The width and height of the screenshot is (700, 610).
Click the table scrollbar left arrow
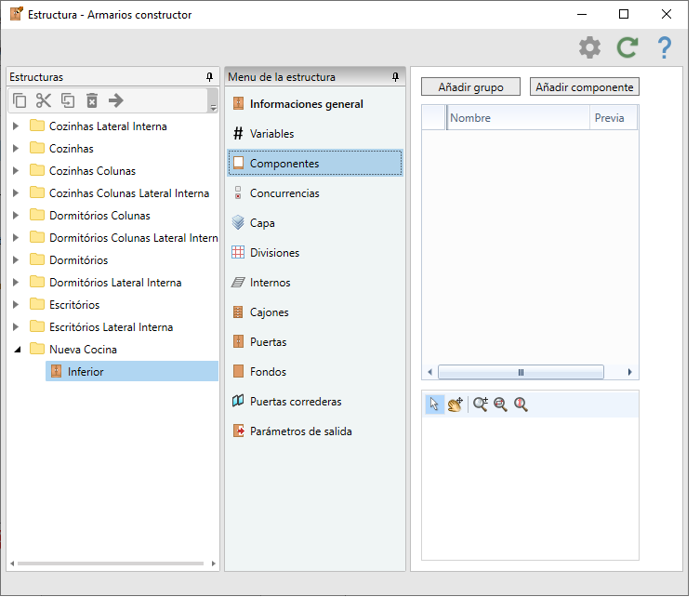pos(429,372)
